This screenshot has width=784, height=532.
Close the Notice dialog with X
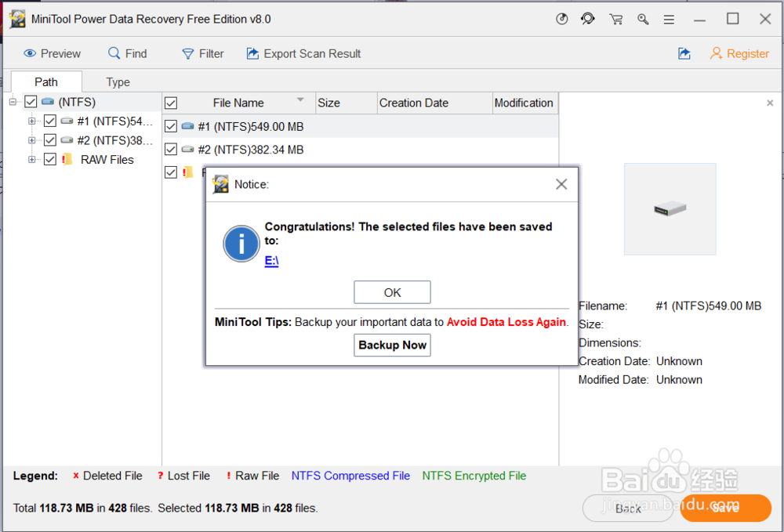[x=561, y=184]
